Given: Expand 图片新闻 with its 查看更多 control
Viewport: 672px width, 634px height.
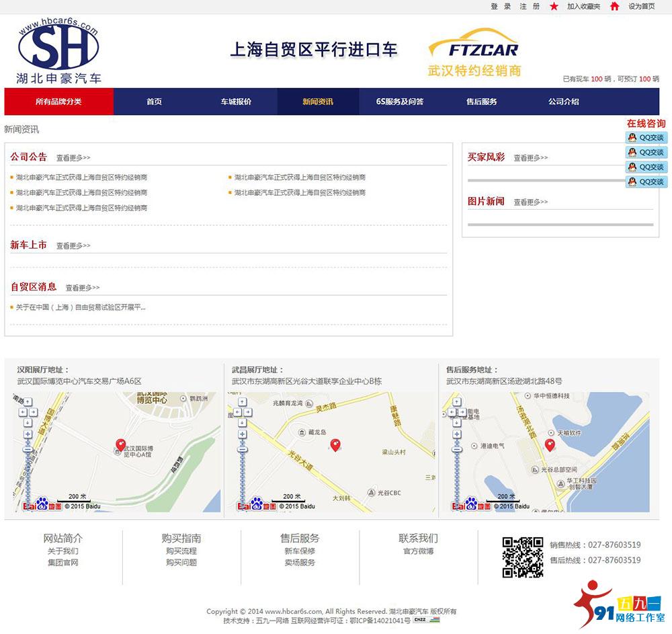Looking at the screenshot, I should pos(529,202).
